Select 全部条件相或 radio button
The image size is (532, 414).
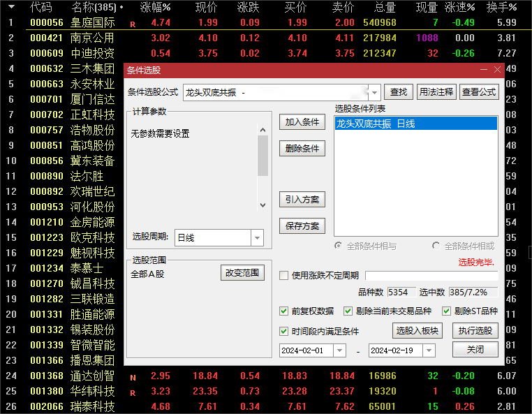click(436, 246)
